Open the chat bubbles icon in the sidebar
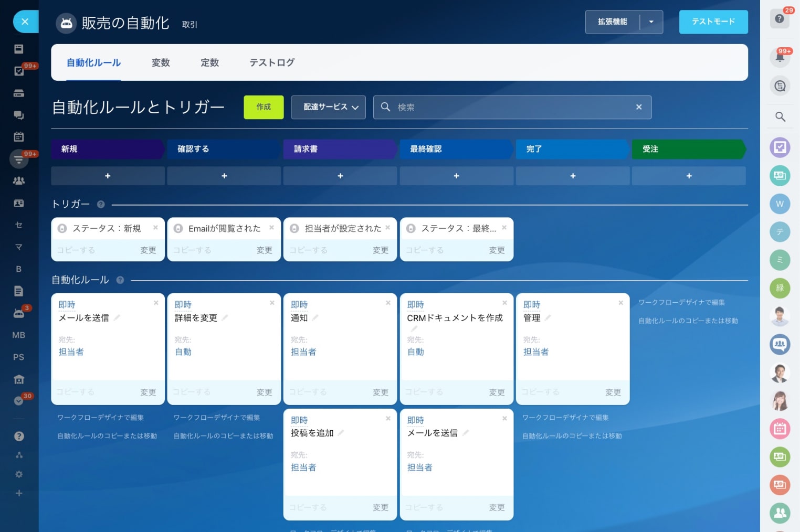The image size is (800, 532). click(19, 115)
